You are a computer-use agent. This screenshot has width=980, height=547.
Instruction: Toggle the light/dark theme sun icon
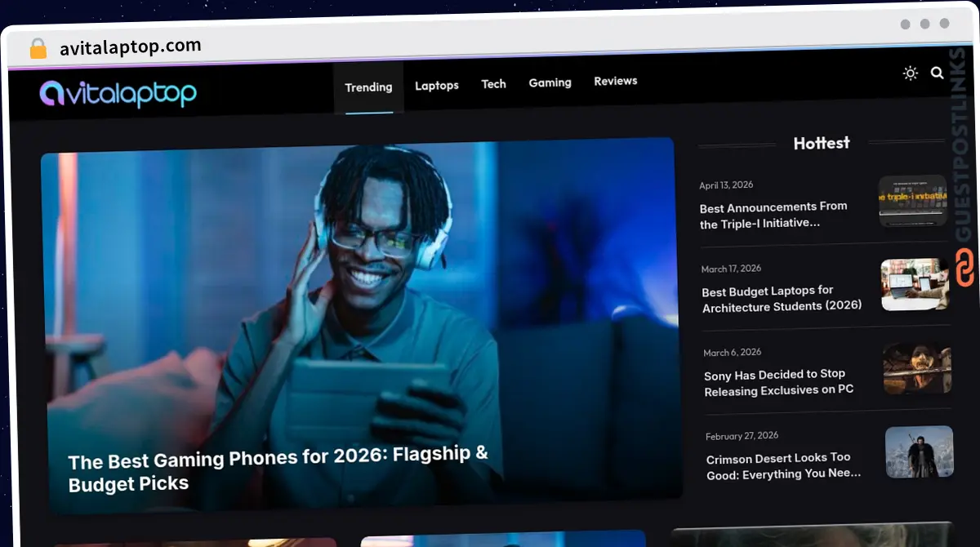[x=911, y=73]
